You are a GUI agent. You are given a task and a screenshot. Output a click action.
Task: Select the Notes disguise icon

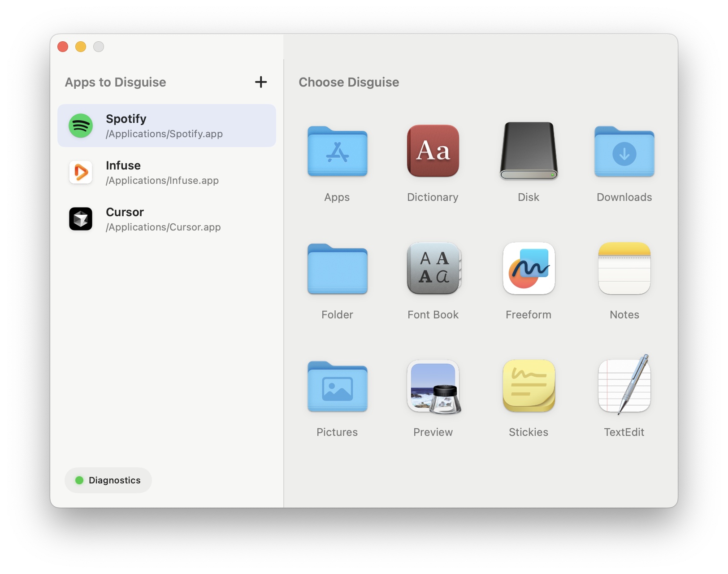[624, 268]
